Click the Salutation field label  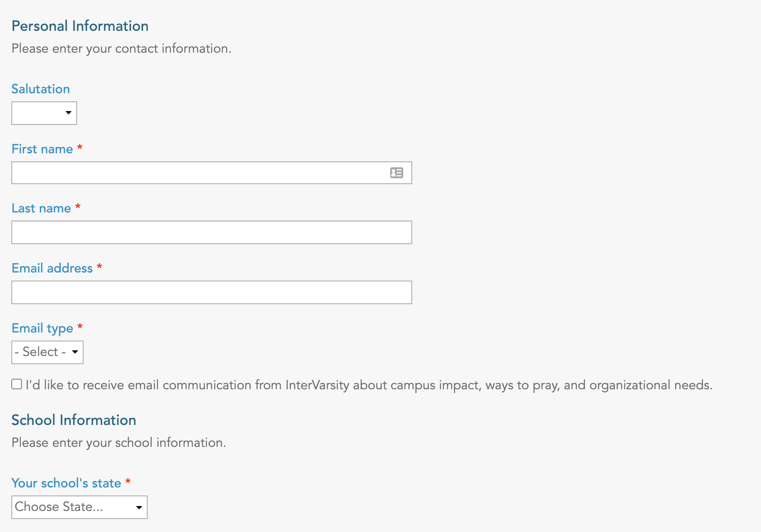point(41,89)
